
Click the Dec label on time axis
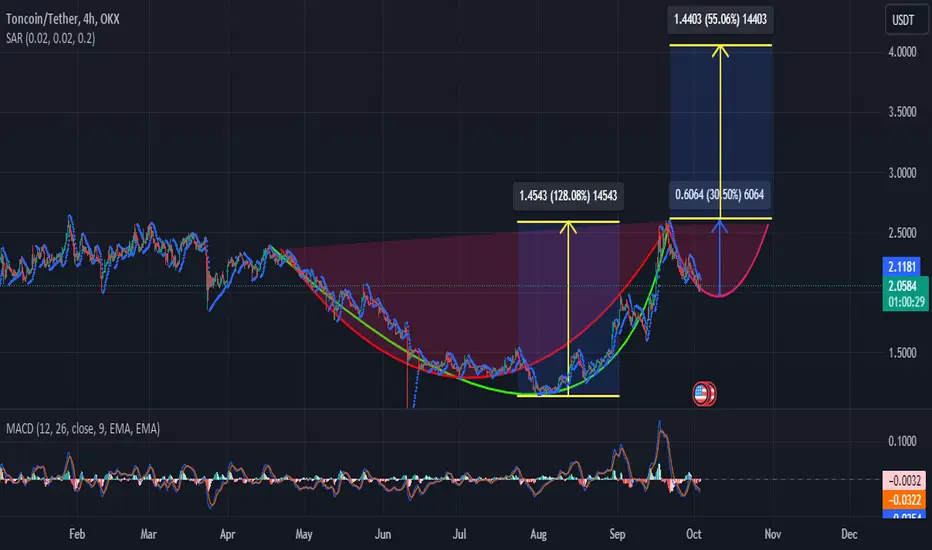point(849,534)
